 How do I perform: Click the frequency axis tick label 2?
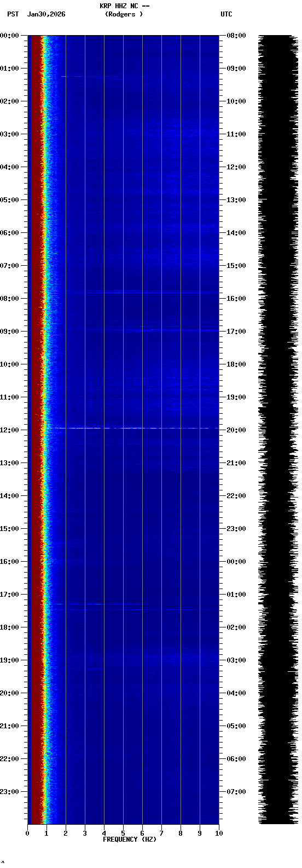[x=66, y=833]
